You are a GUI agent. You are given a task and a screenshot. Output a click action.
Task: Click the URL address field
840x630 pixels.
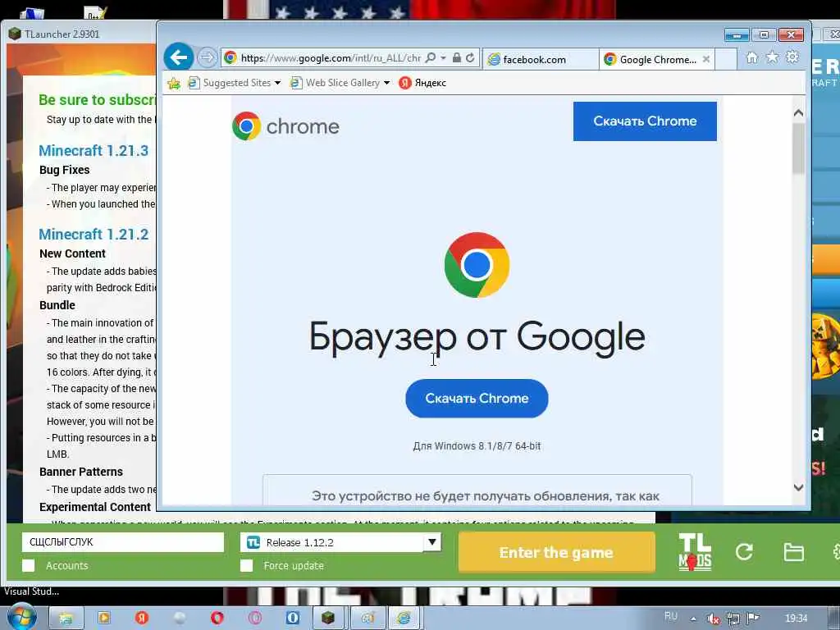[330, 58]
